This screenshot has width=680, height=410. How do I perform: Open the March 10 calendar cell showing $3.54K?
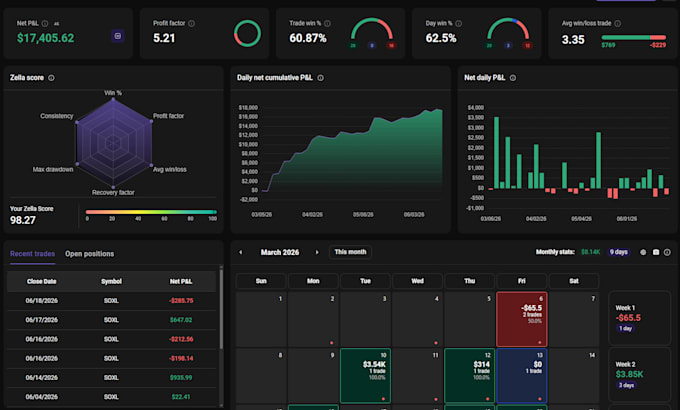(x=365, y=376)
